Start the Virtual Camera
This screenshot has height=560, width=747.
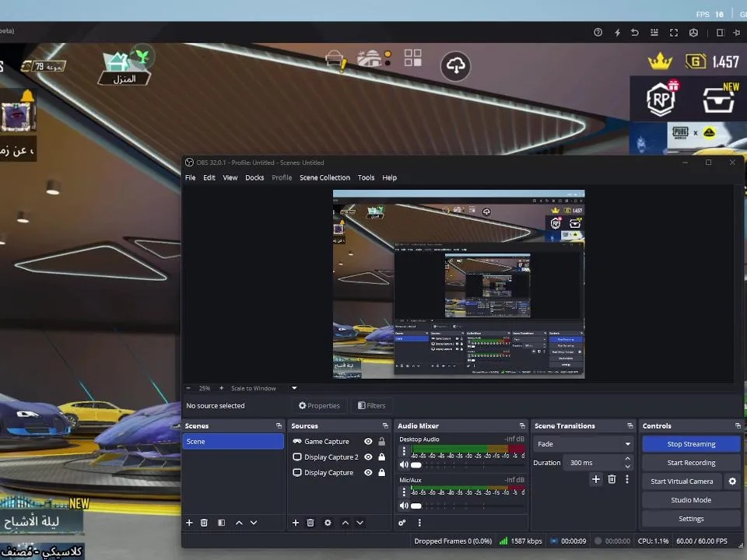(682, 481)
